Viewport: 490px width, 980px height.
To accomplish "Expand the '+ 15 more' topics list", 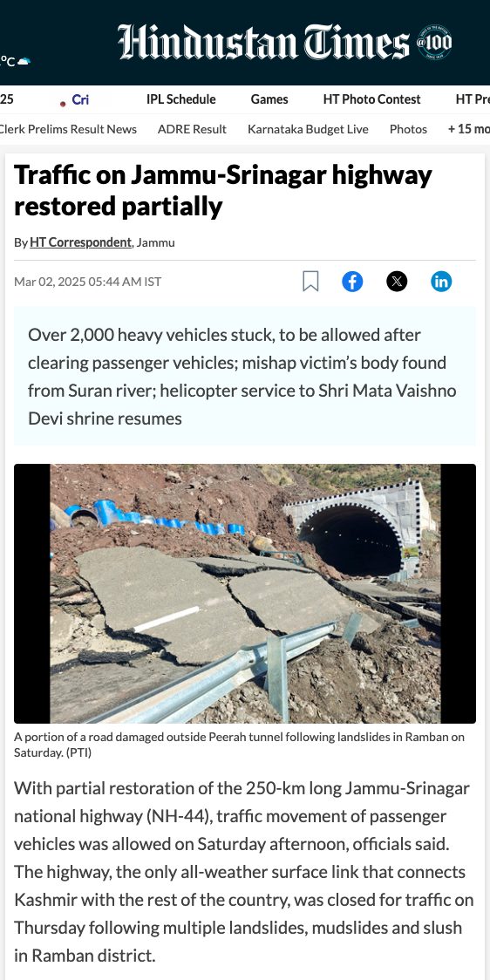I will [469, 129].
